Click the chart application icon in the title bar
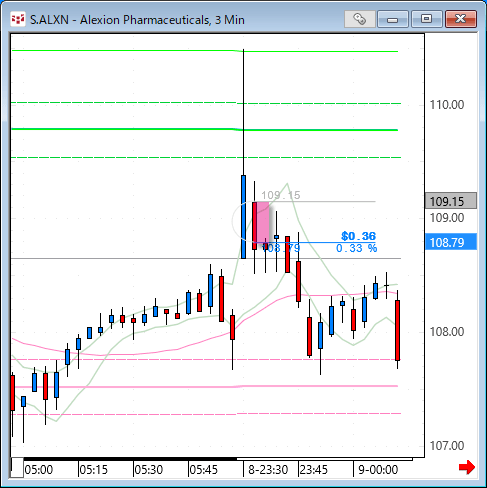 click(18, 20)
